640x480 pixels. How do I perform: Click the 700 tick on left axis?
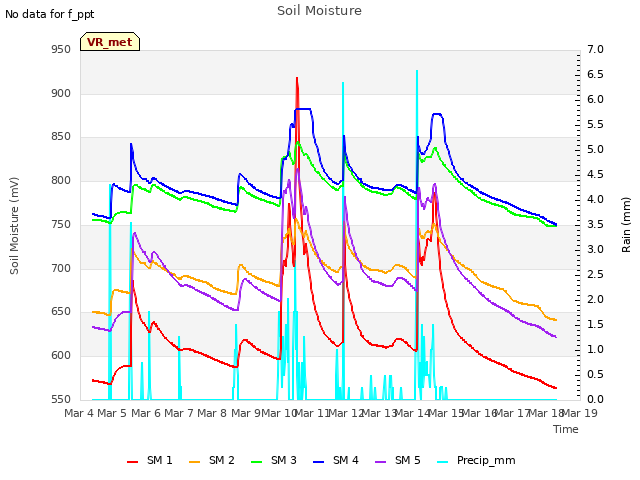tap(61, 269)
